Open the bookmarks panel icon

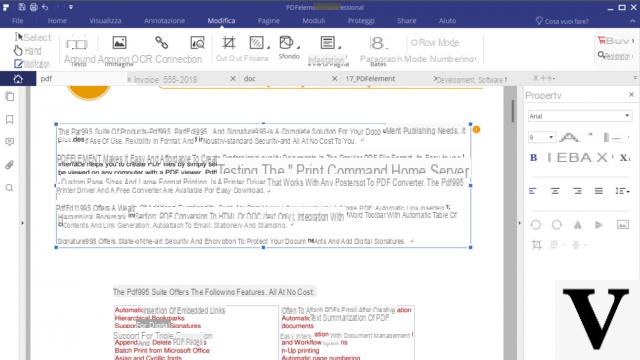pos(10,119)
